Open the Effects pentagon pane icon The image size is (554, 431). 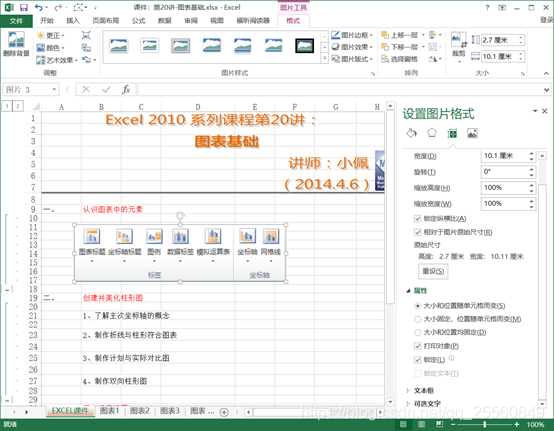click(432, 133)
